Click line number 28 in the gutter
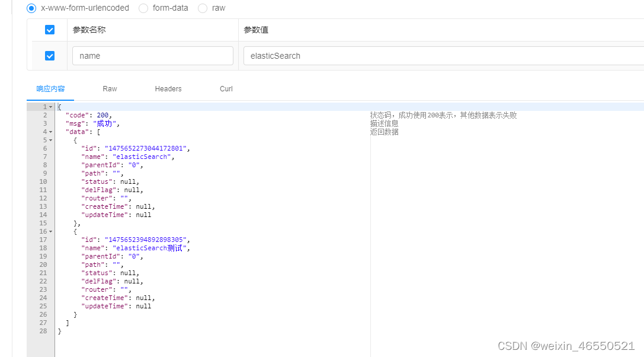Screen dimensions: 644x357 point(43,331)
